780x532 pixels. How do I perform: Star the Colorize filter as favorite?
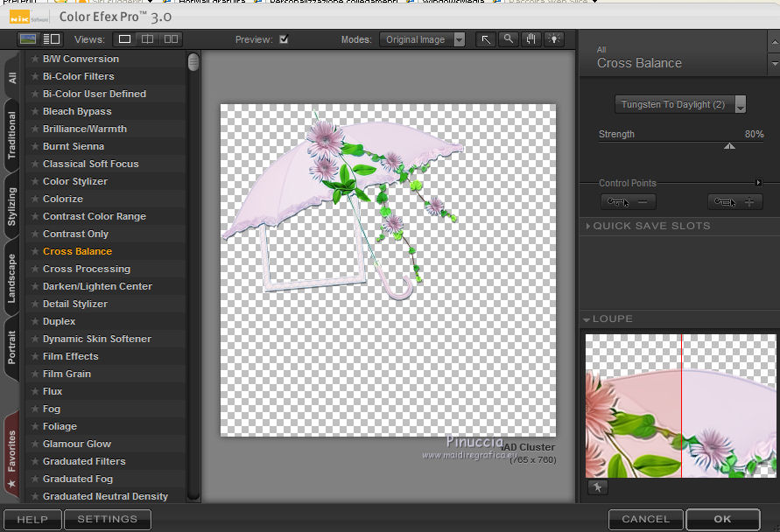pos(34,199)
